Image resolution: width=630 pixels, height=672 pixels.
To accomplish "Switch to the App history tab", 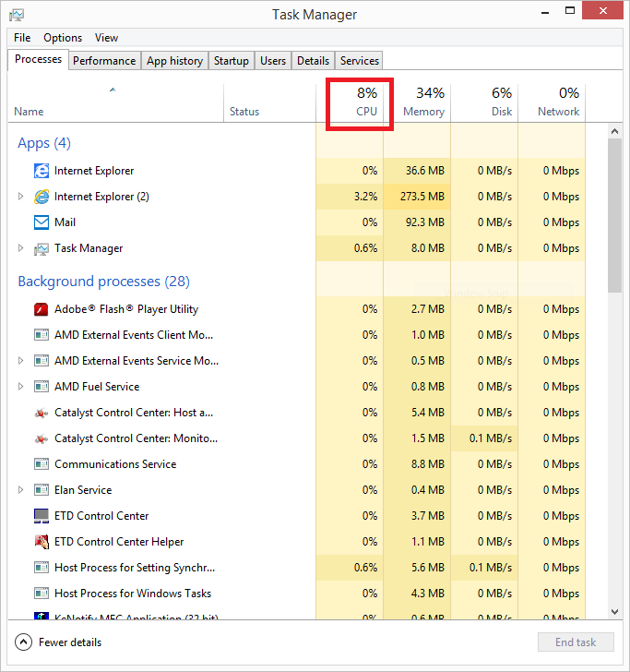I will coord(174,61).
